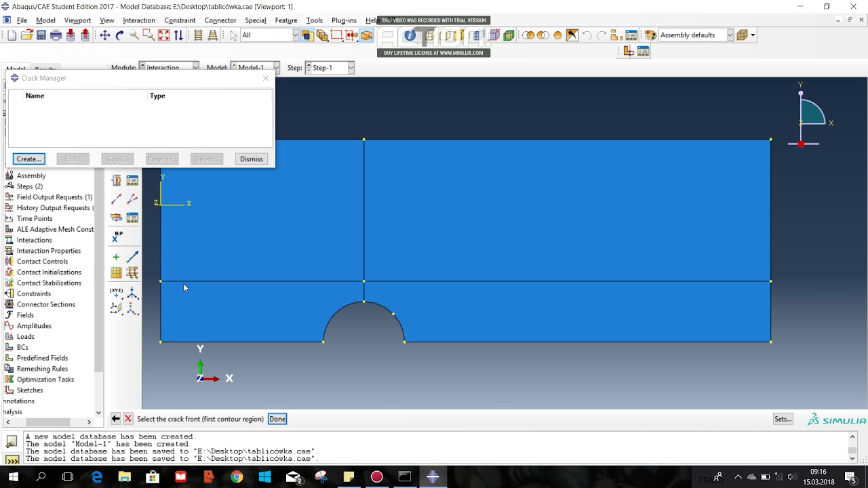
Task: Click the Auto-Fit View icon
Action: 163,35
